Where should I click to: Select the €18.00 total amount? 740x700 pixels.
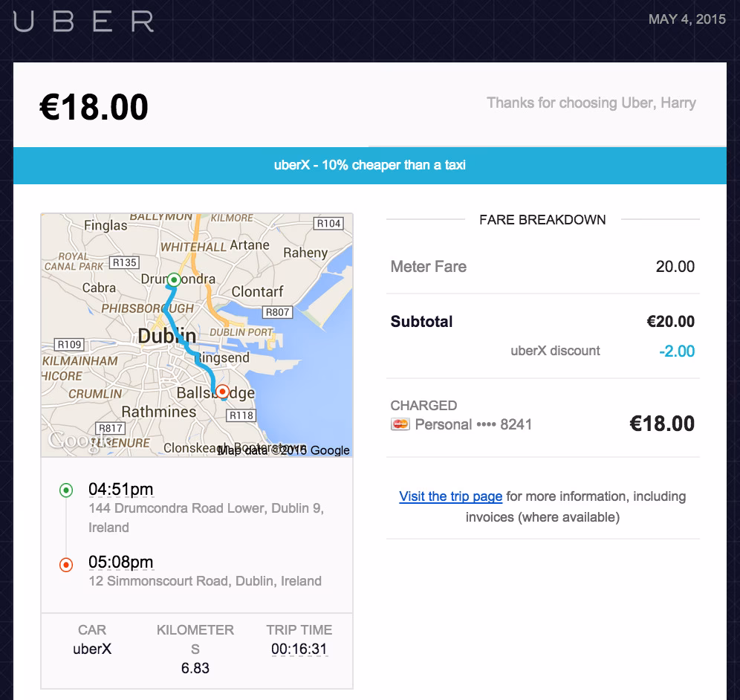92,106
